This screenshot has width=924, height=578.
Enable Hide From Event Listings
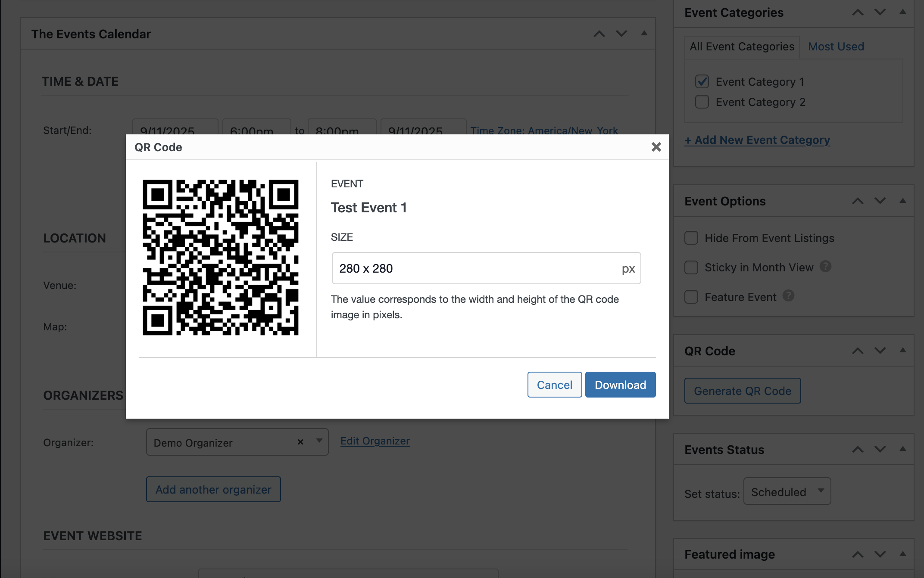691,238
